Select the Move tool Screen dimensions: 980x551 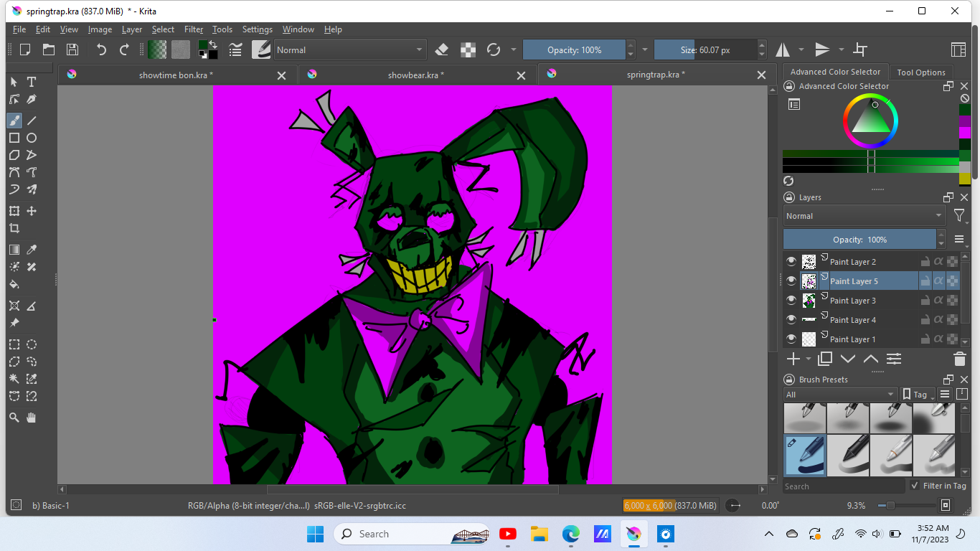tap(32, 211)
